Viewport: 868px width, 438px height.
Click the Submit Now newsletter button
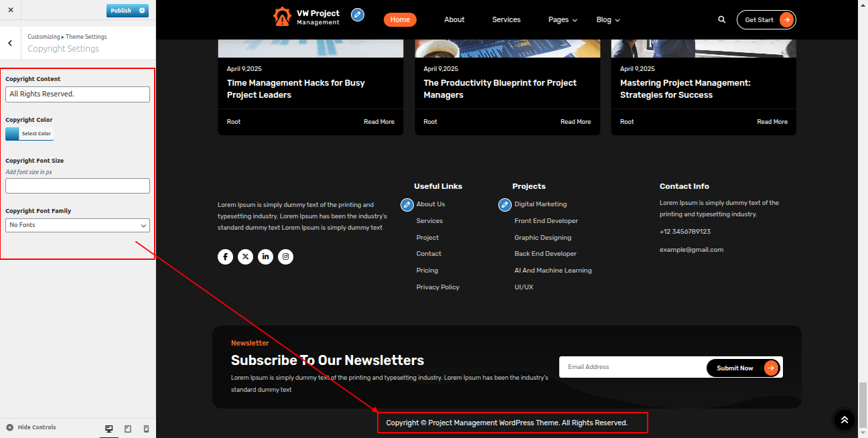(743, 368)
